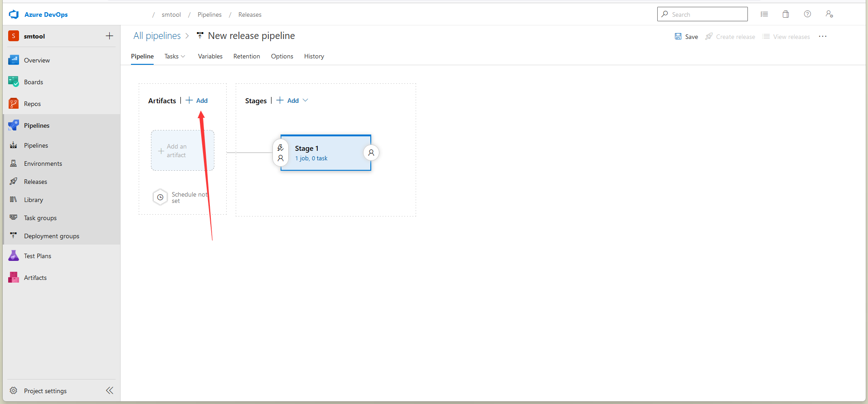868x404 pixels.
Task: Expand the Tasks tab dropdown
Action: click(175, 56)
